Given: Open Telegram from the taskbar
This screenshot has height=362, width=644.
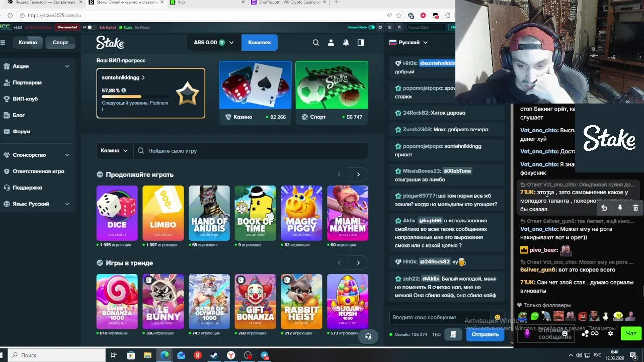Looking at the screenshot, I should tap(264, 355).
